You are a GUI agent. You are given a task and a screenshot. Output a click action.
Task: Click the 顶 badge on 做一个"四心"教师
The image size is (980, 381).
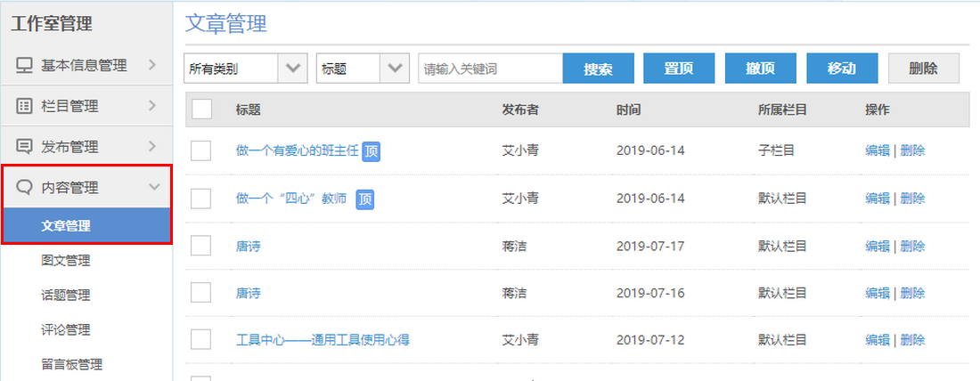tap(364, 199)
